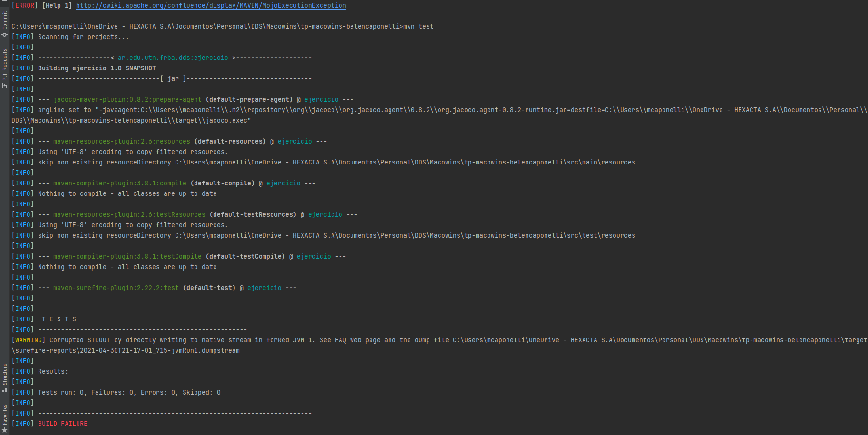Click the jacoco.exec path line

(x=131, y=121)
